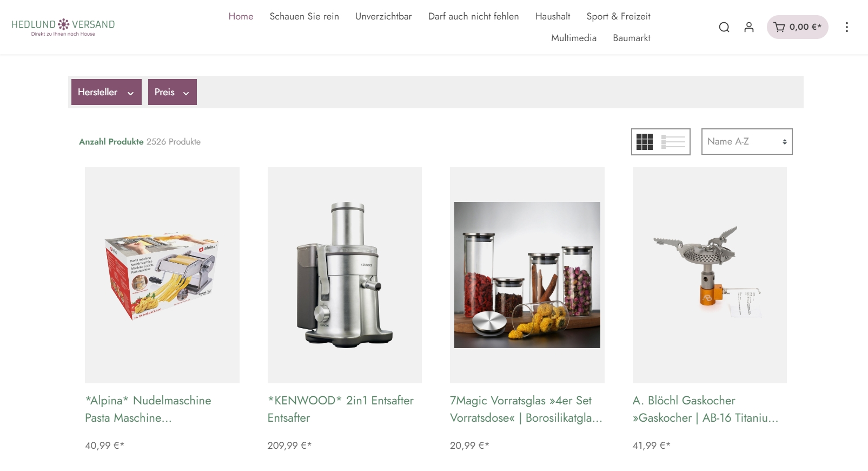
Task: Open the Baumarkt category
Action: (x=632, y=38)
